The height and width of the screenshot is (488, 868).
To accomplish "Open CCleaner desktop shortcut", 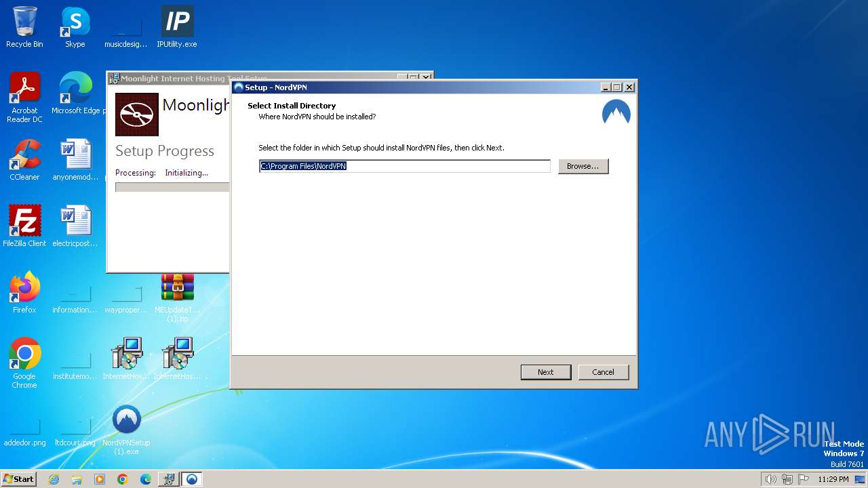I will [24, 160].
